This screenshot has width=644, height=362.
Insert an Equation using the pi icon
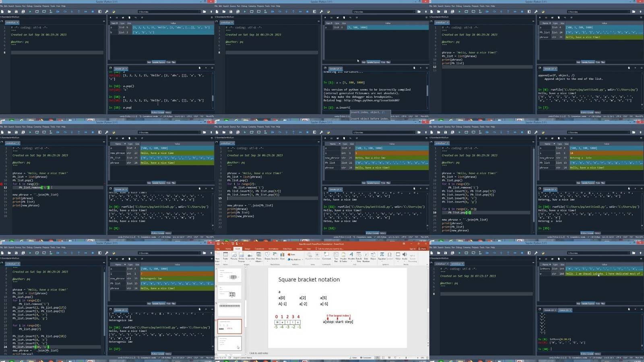click(x=382, y=257)
